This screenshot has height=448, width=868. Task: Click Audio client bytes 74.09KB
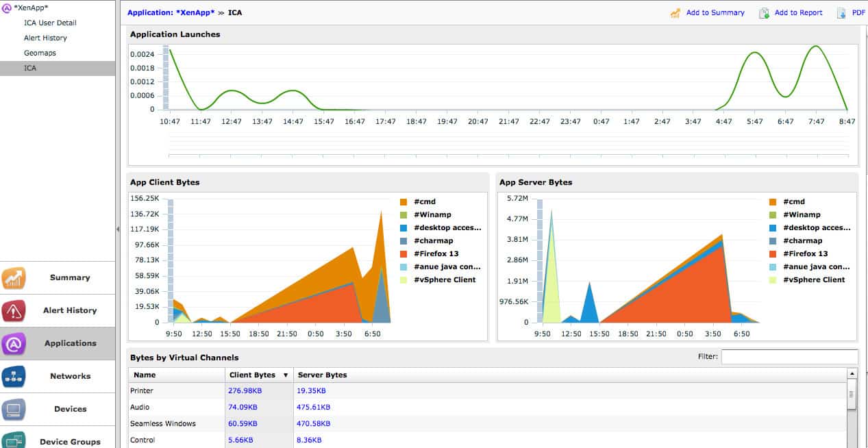tap(243, 407)
